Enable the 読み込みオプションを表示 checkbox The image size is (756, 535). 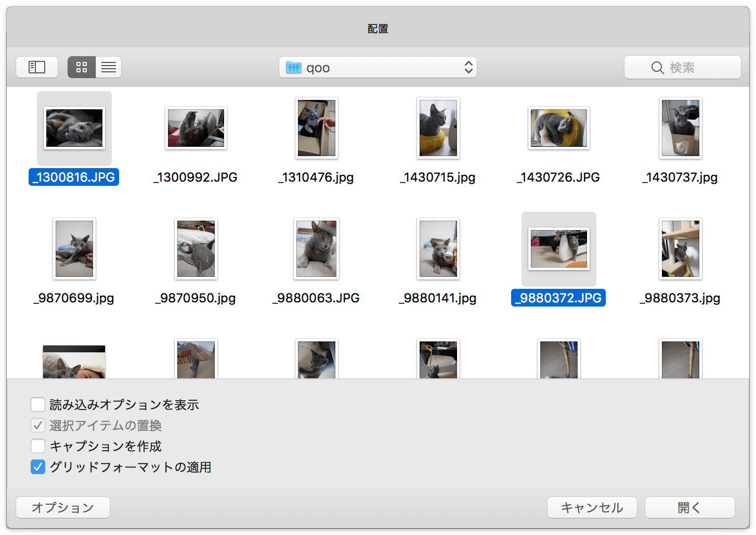tap(38, 404)
